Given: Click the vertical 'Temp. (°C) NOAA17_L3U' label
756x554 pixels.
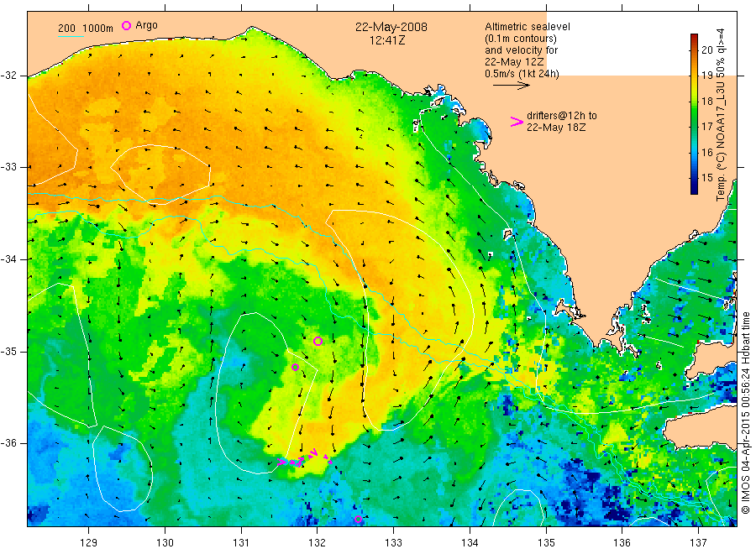Looking at the screenshot, I should (x=721, y=115).
